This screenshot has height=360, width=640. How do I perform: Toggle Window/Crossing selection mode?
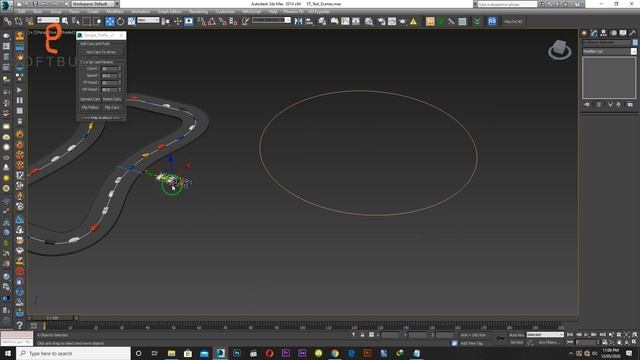pos(98,21)
